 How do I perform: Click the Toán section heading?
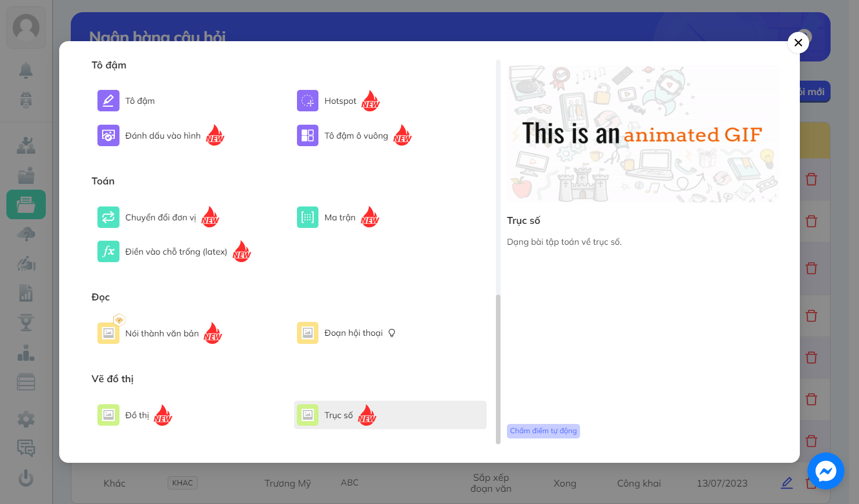(103, 181)
